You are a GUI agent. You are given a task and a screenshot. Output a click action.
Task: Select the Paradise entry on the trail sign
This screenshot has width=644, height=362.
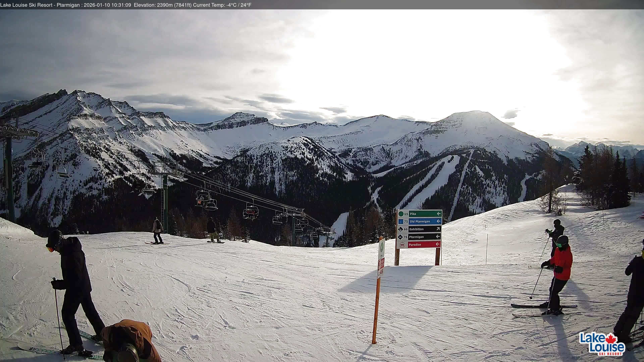point(416,245)
